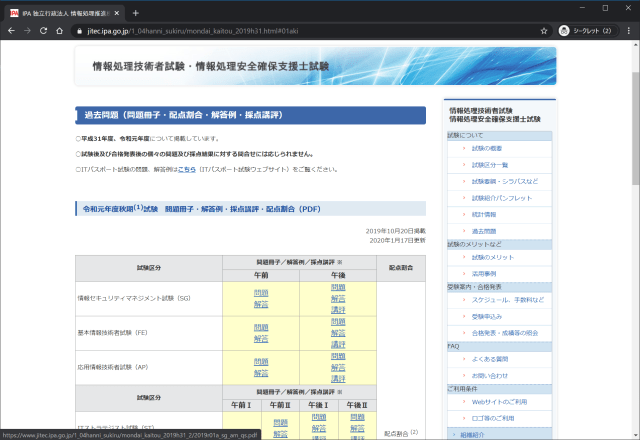Open 試験要綱・シラバスなど sidebar link

(x=505, y=181)
